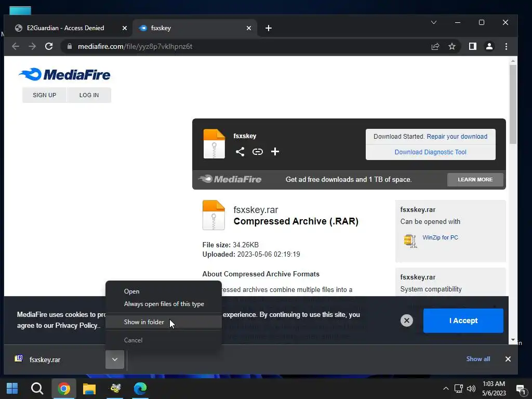Expand the fsxskey.rar download options chevron

[115, 360]
